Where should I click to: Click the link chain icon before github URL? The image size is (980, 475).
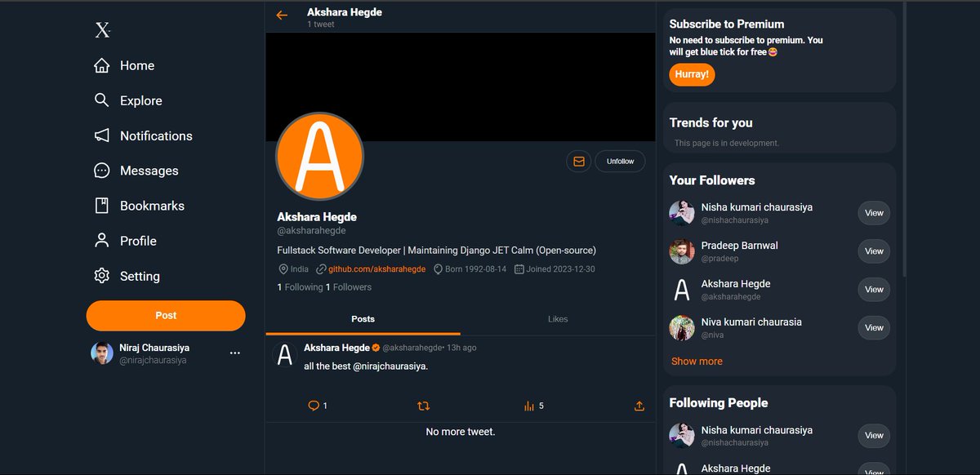tap(322, 269)
